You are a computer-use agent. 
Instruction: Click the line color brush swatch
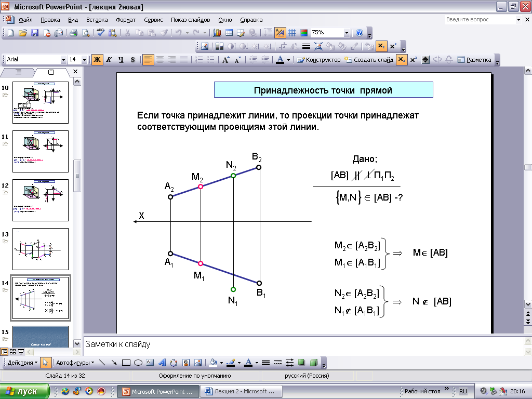tap(231, 363)
